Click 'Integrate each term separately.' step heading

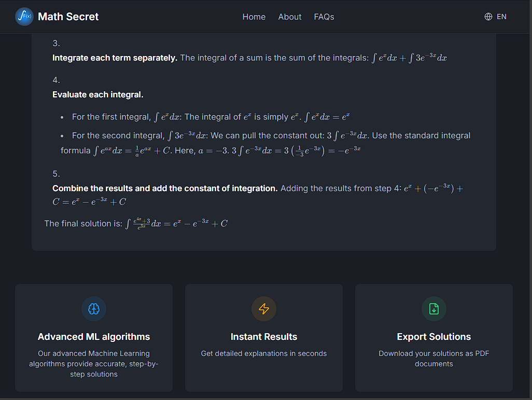[115, 58]
